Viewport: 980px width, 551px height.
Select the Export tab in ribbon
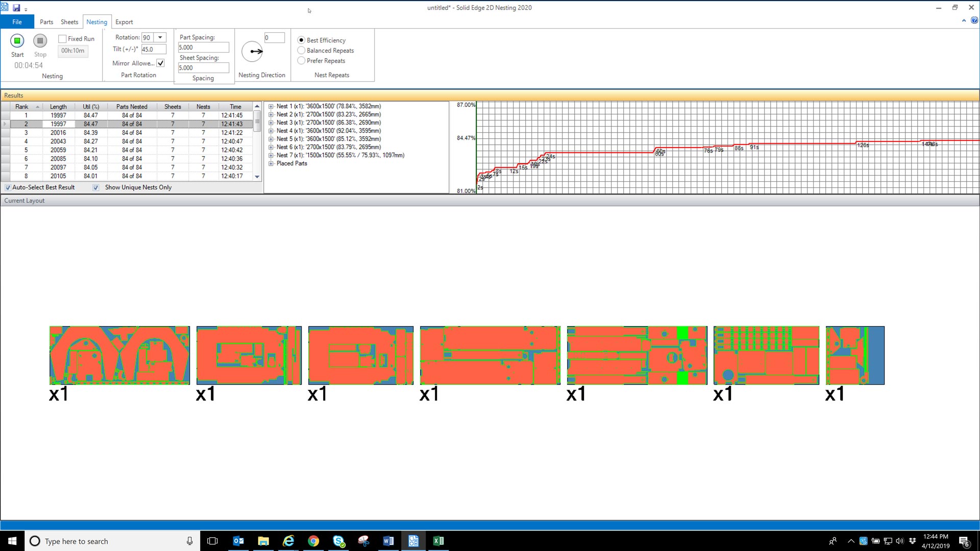pyautogui.click(x=124, y=21)
